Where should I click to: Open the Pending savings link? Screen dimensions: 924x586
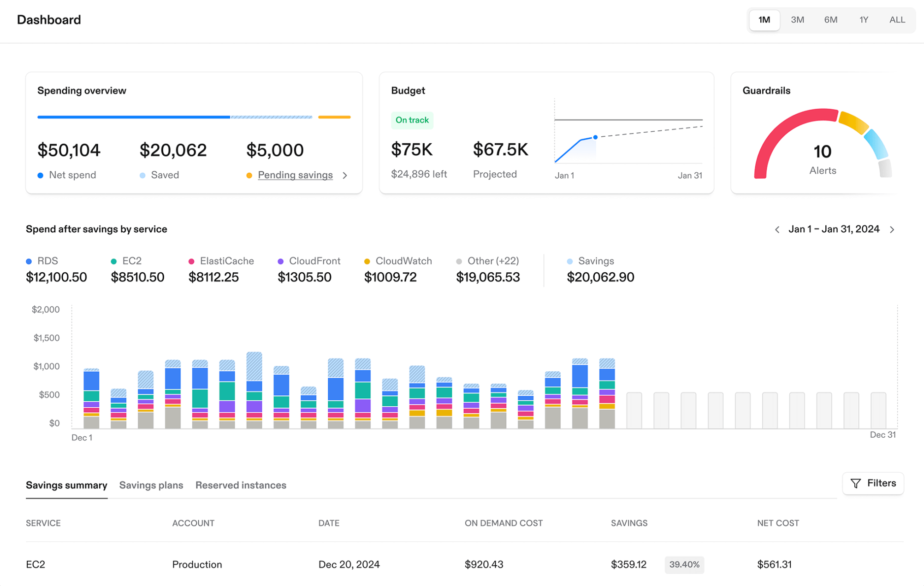(295, 175)
